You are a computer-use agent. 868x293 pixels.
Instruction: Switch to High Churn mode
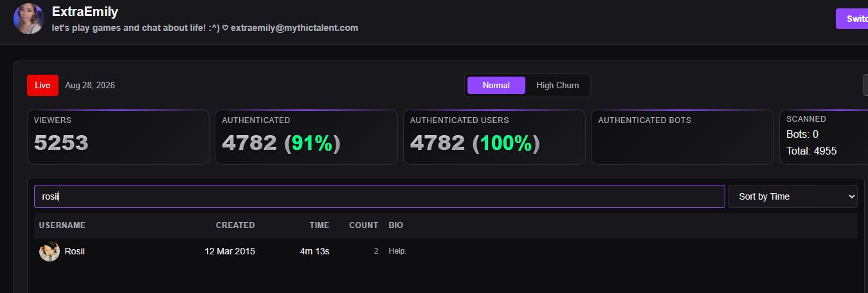(557, 85)
